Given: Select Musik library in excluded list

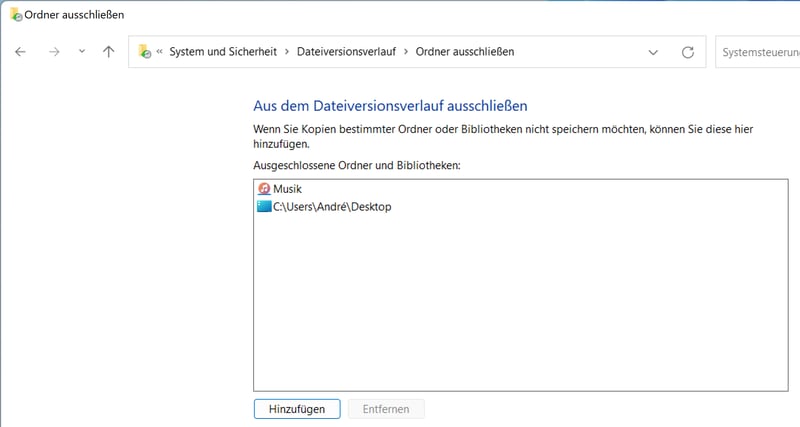Looking at the screenshot, I should [287, 189].
